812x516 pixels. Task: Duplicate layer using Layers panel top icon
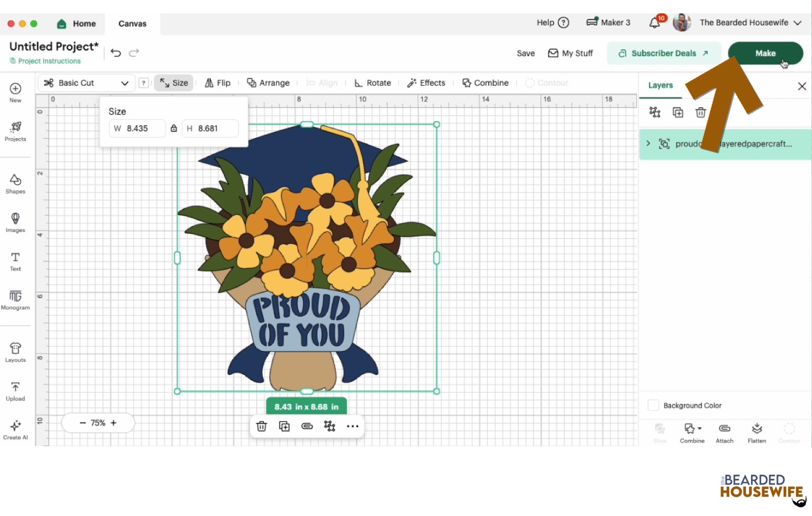click(x=678, y=112)
